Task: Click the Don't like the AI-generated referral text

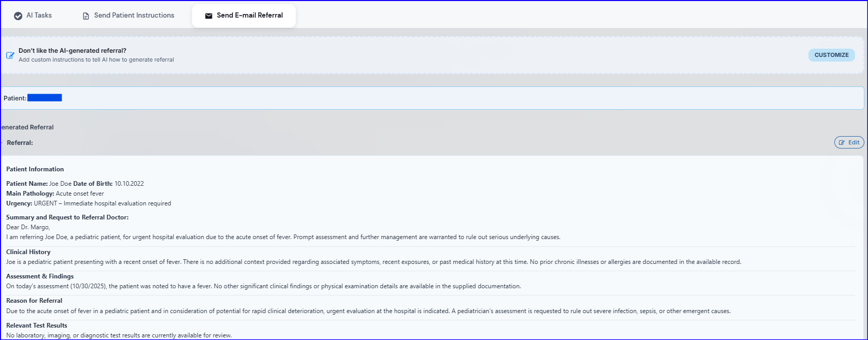Action: tap(73, 51)
